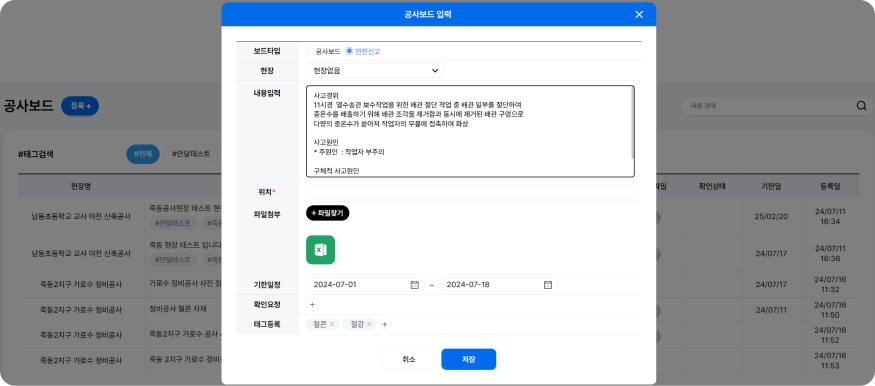Add a new tag with 태그등록 plus icon
This screenshot has width=875, height=386.
click(x=384, y=324)
